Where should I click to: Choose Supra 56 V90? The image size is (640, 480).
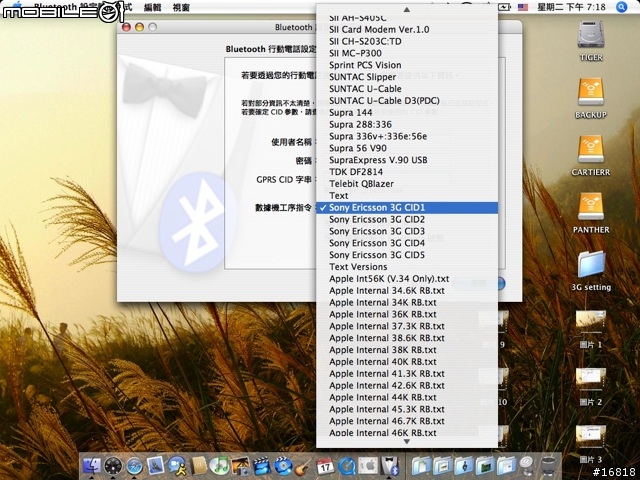[407, 148]
